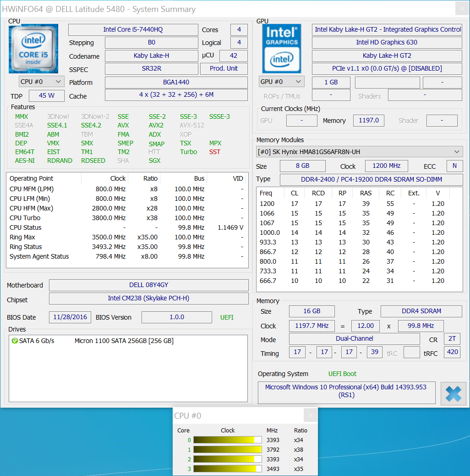
Task: Close the CPU #0 clock window
Action: coord(311,415)
